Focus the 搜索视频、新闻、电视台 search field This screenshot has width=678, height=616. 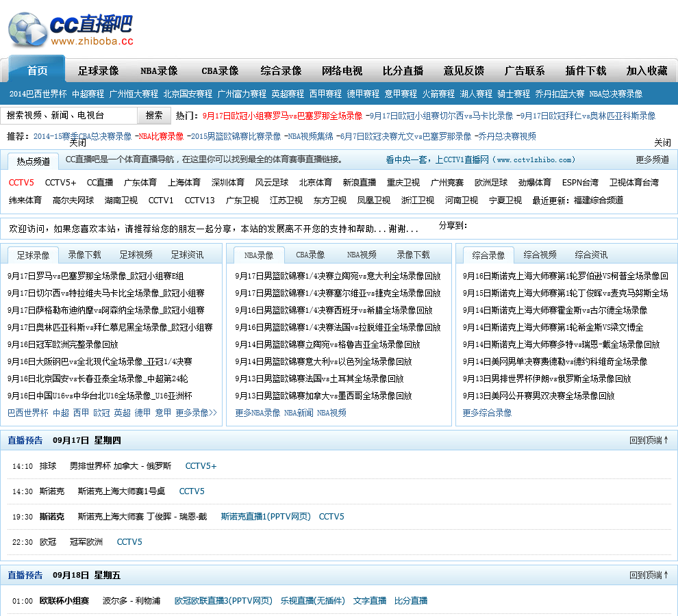(69, 116)
